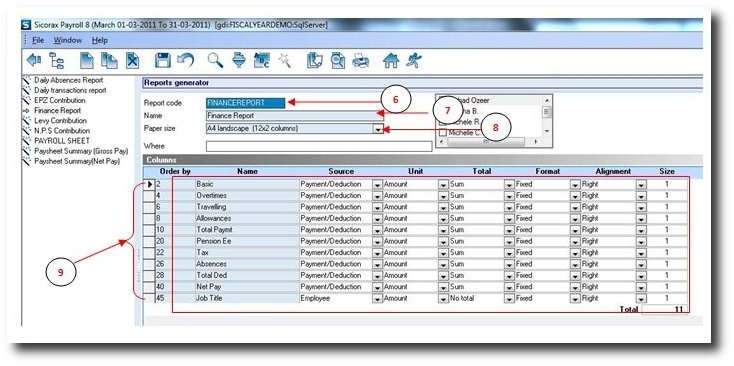
Task: Select the PAYROLL SHEET report in the sidebar
Action: 62,141
